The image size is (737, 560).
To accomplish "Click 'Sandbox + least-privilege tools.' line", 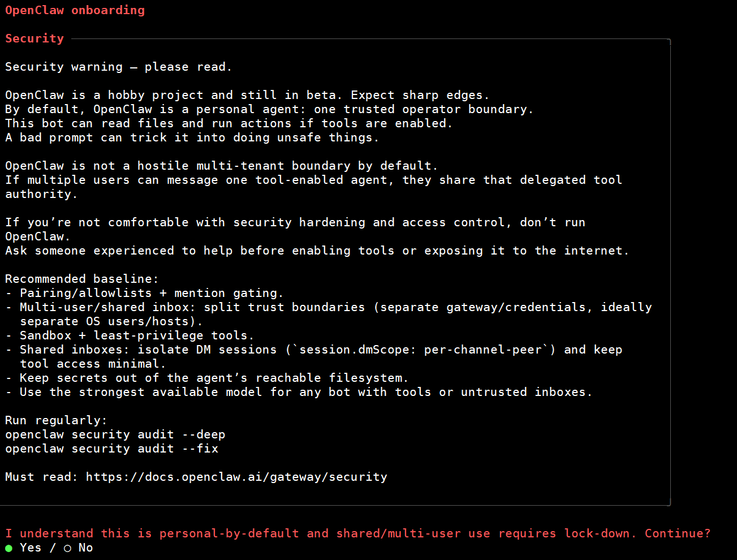I will (130, 335).
